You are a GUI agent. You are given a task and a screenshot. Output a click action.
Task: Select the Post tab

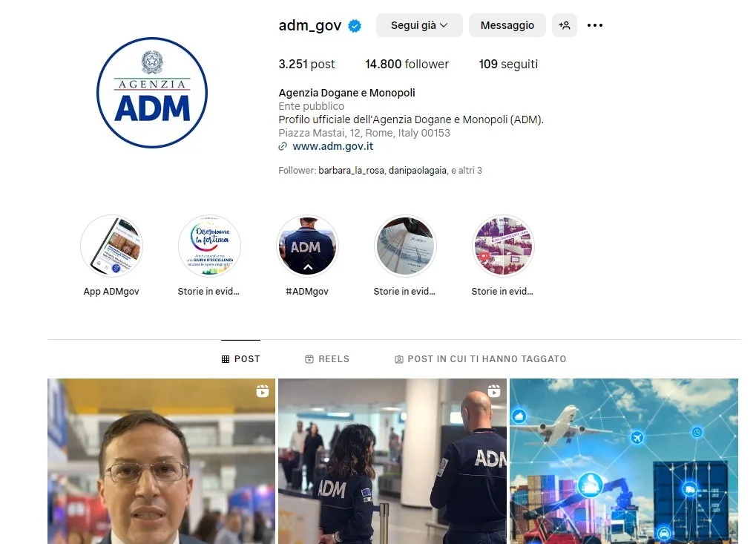click(240, 358)
